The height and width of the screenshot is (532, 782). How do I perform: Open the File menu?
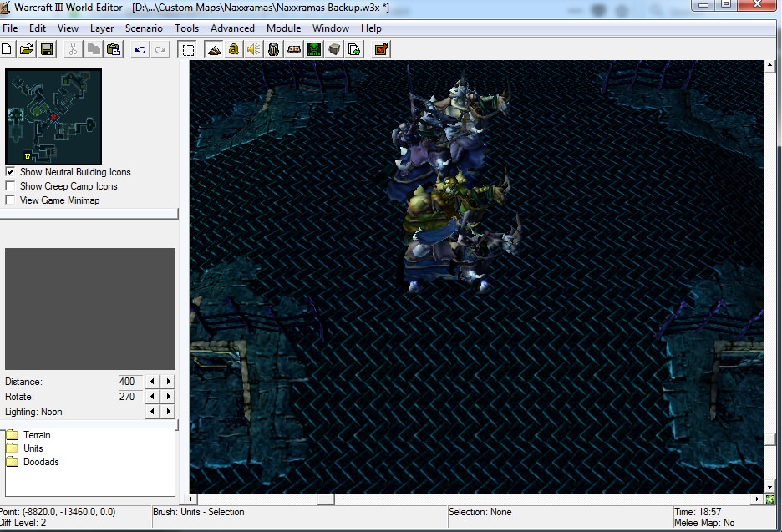click(x=10, y=28)
